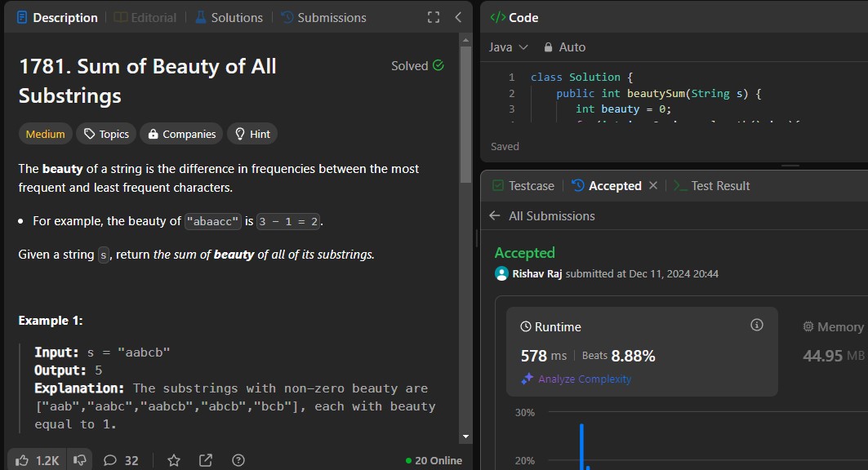The width and height of the screenshot is (868, 470).
Task: Show the problem Topics
Action: 106,134
